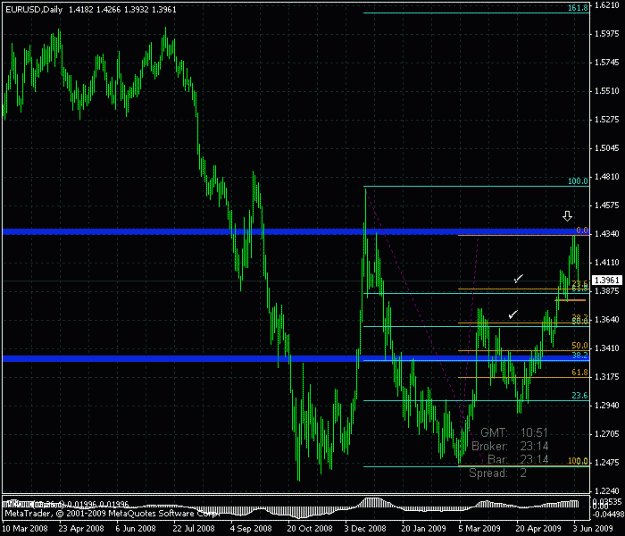Click the 1.5045 price axis label
625x536 pixels.
point(607,148)
